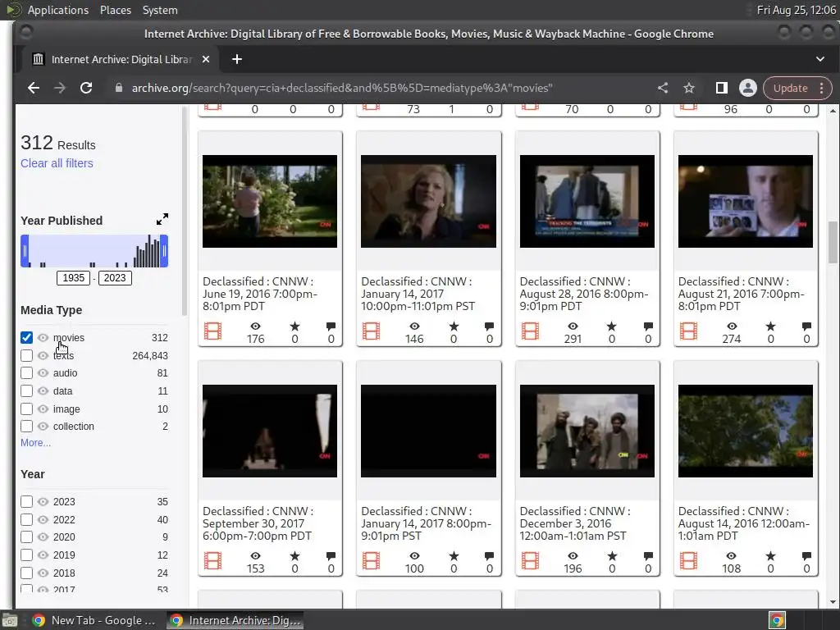
Task: Check the 2022 year filter
Action: 26,519
